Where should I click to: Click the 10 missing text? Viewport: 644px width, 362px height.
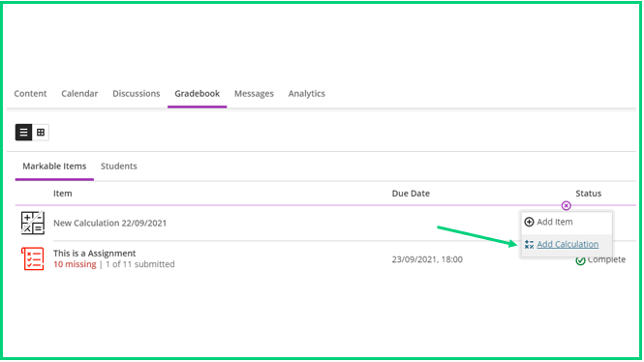75,264
